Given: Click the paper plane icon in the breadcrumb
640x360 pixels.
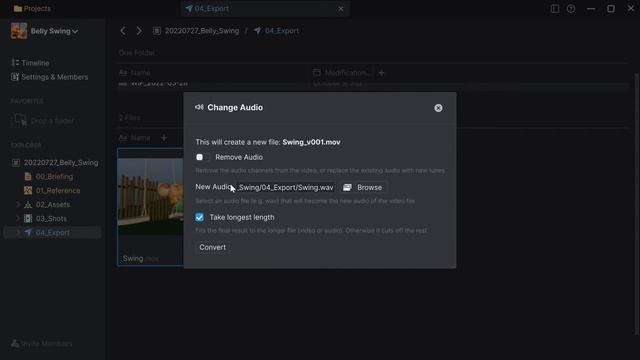Looking at the screenshot, I should pos(257,31).
